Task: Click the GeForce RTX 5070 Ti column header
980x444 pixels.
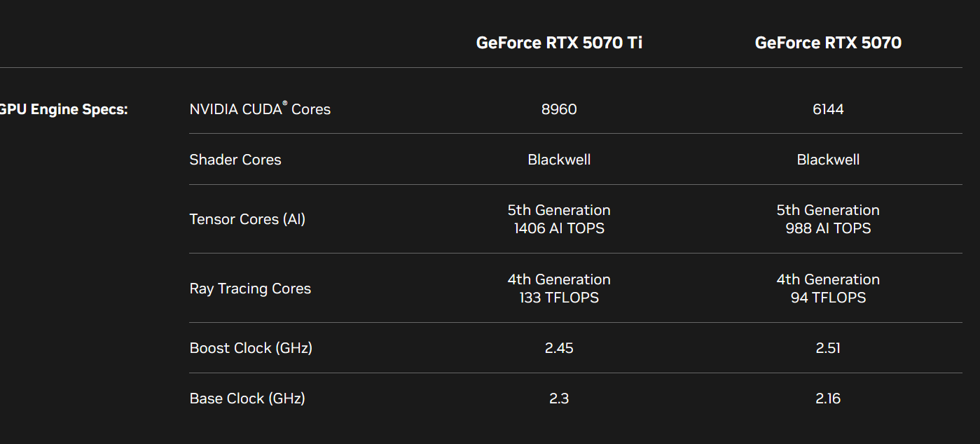Action: tap(558, 43)
